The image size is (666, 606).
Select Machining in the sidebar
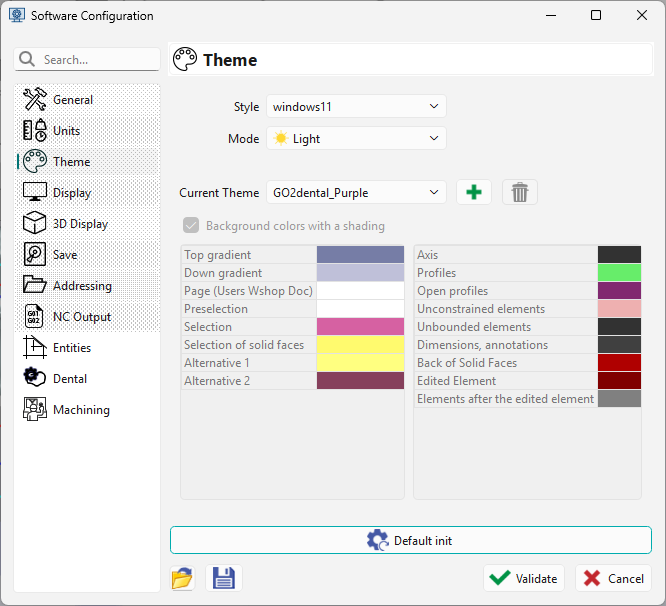[x=87, y=409]
